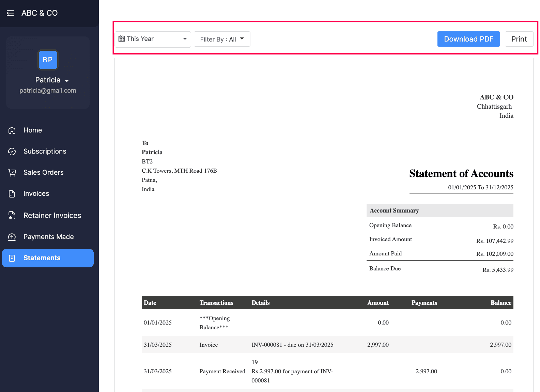Click calendar icon in date range selector
Screen dimensions: 540x392
coord(122,39)
